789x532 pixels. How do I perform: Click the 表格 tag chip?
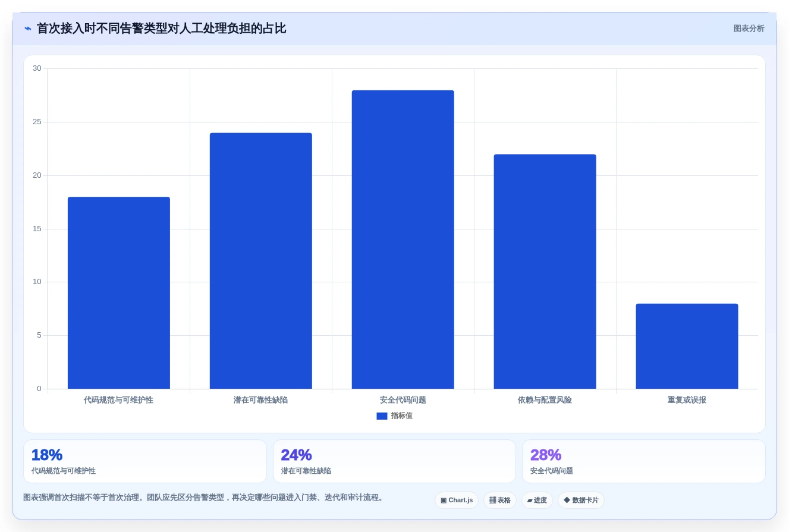point(500,500)
